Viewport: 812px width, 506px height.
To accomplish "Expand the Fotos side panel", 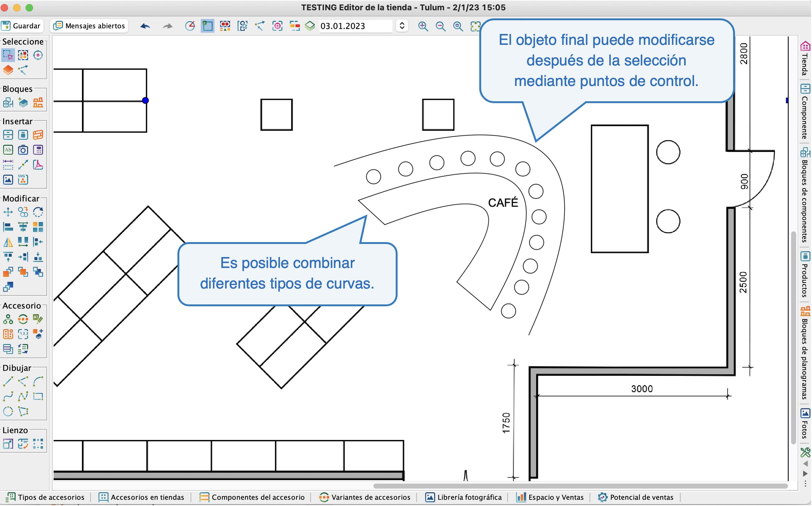I will click(x=805, y=424).
